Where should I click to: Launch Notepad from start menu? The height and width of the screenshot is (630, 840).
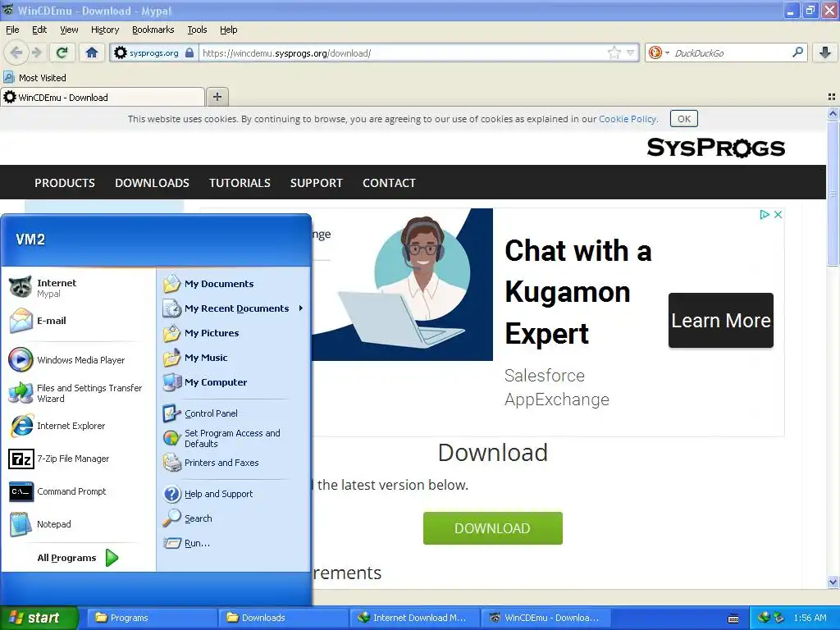(x=78, y=524)
